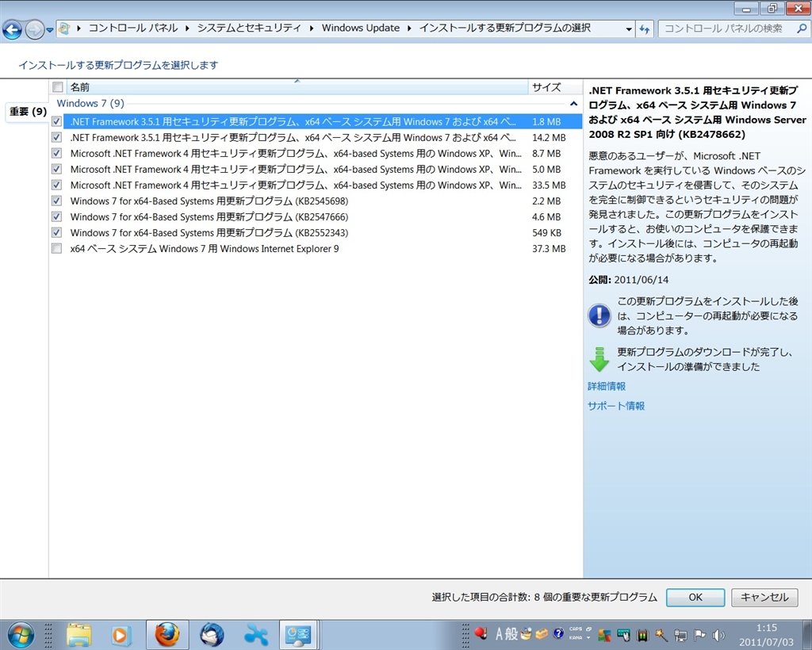Confirm selection with OK button
Image resolution: width=812 pixels, height=650 pixels.
click(x=695, y=597)
